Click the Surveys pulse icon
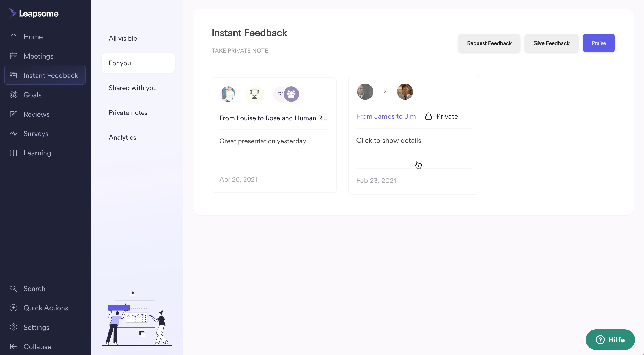 [14, 133]
